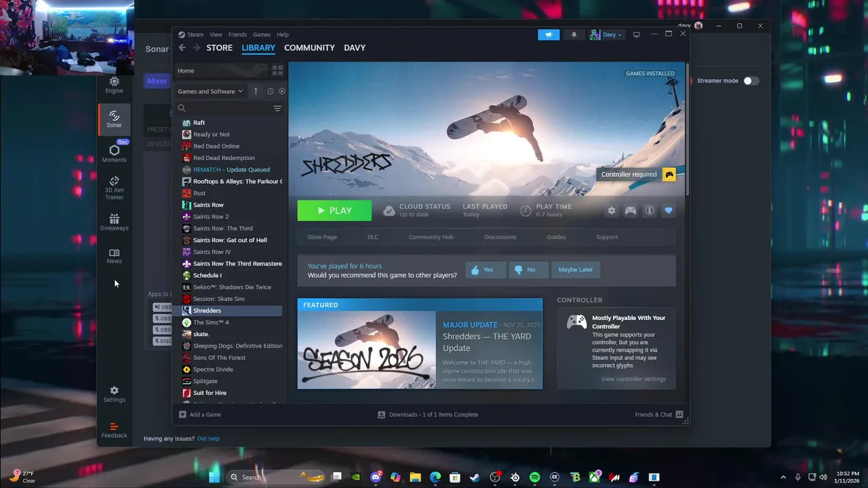Open Giveaways in SteelSeries sidebar
868x488 pixels.
(x=114, y=222)
